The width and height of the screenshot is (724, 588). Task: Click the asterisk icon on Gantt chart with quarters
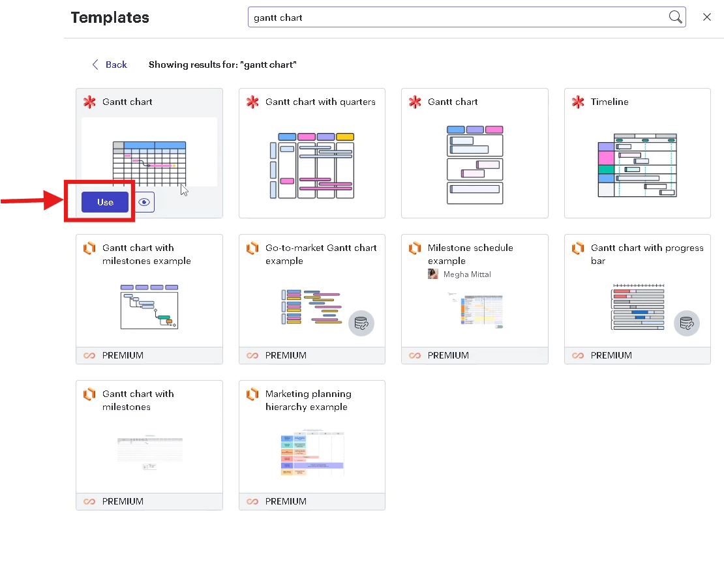(252, 102)
